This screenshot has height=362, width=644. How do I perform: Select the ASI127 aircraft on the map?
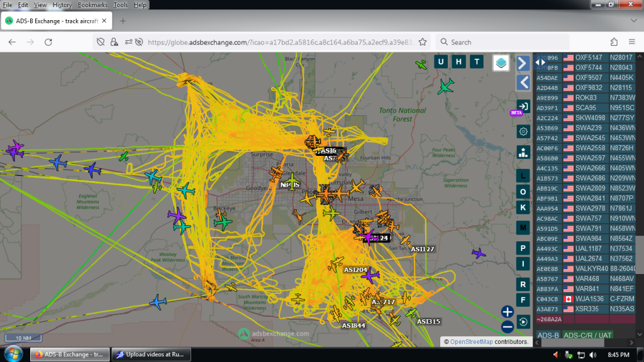coord(405,241)
